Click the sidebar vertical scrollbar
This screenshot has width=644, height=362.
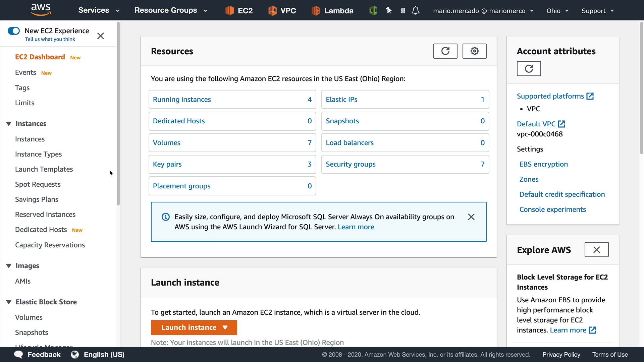(118, 114)
